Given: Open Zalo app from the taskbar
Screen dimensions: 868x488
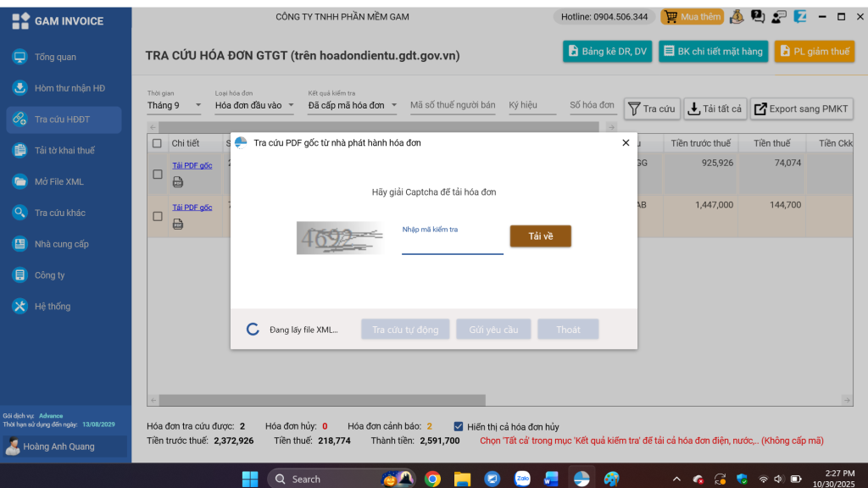Looking at the screenshot, I should click(522, 479).
